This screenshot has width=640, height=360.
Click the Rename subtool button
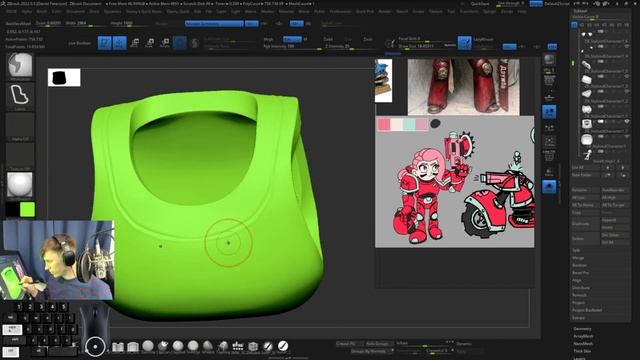[x=585, y=190]
